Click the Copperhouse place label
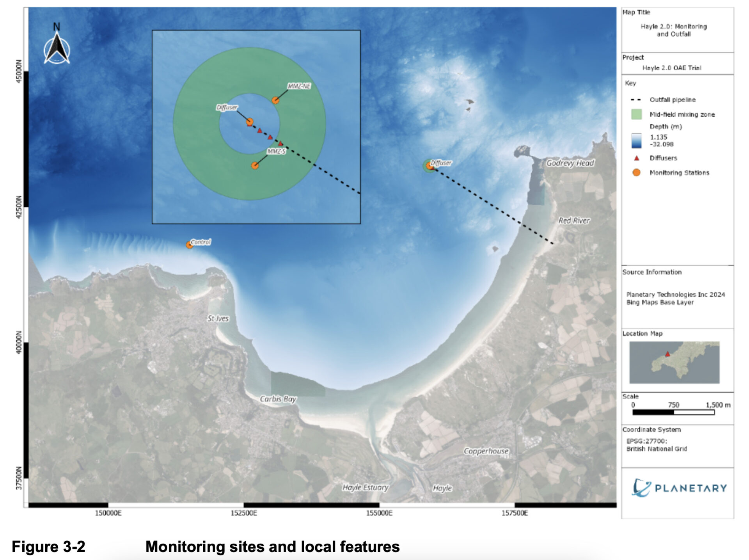The image size is (749, 560). [x=486, y=451]
